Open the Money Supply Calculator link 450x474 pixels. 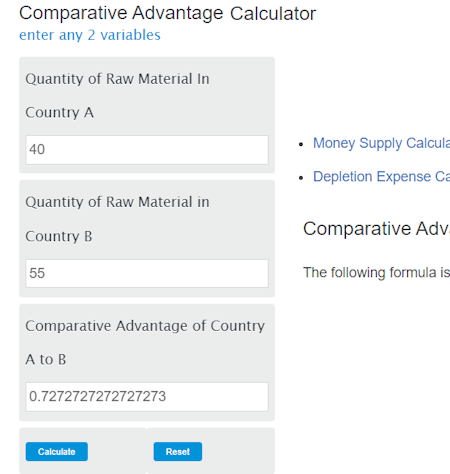[x=381, y=143]
